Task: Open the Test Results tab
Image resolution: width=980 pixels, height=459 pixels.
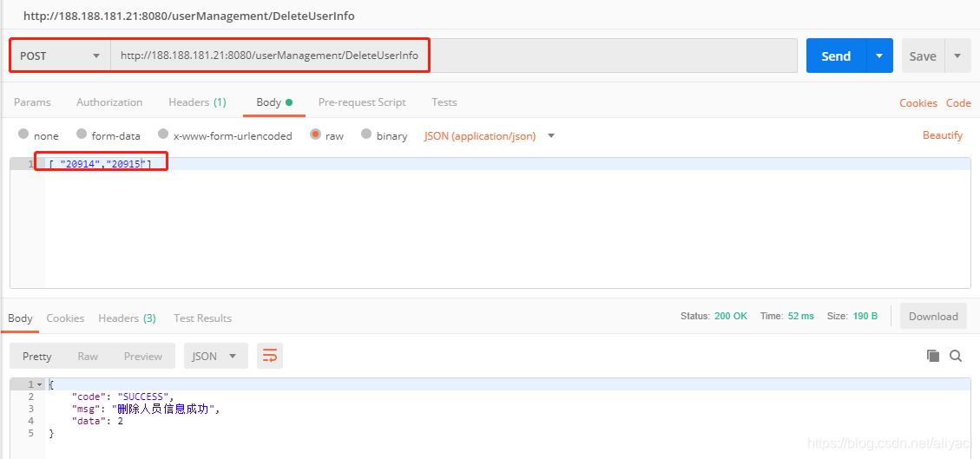Action: [202, 318]
